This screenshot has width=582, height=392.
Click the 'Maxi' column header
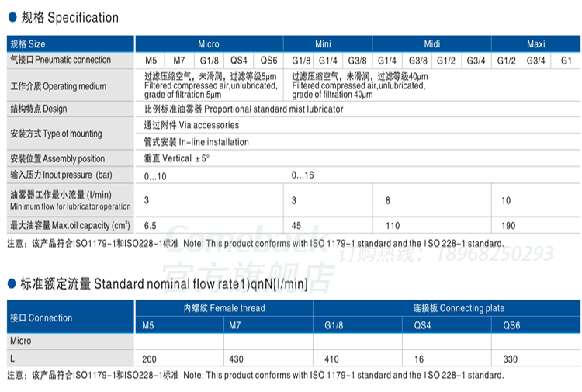click(x=536, y=43)
